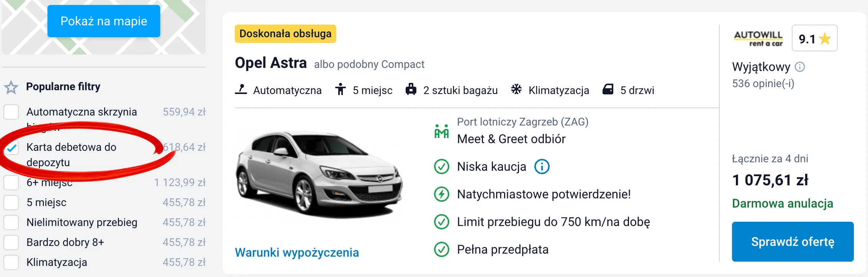
Task: Click the checkmark beside Pełna przedpłata
Action: click(442, 249)
